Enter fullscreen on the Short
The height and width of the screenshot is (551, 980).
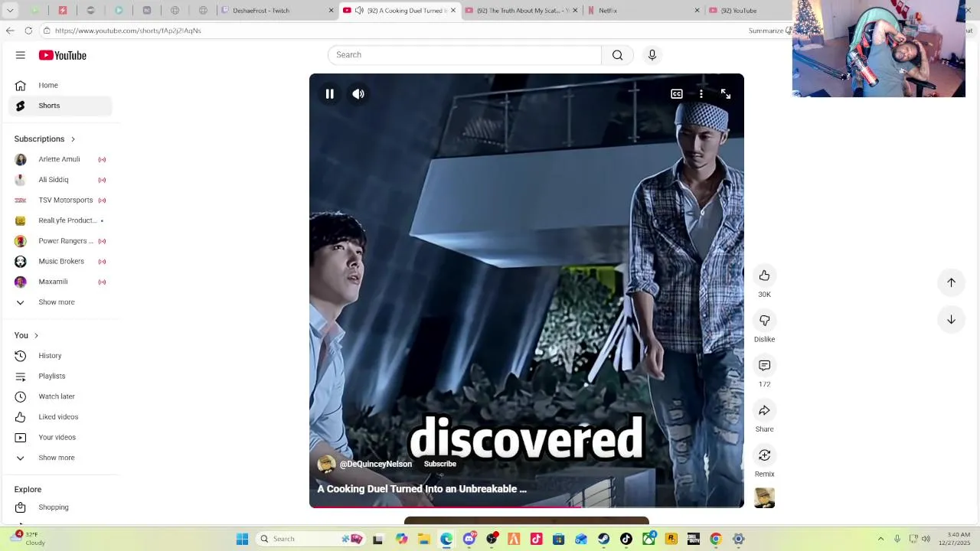(726, 94)
